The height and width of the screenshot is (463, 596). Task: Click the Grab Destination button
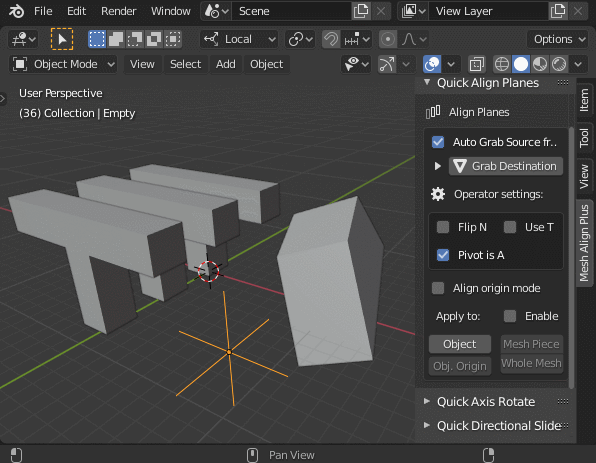[506, 166]
